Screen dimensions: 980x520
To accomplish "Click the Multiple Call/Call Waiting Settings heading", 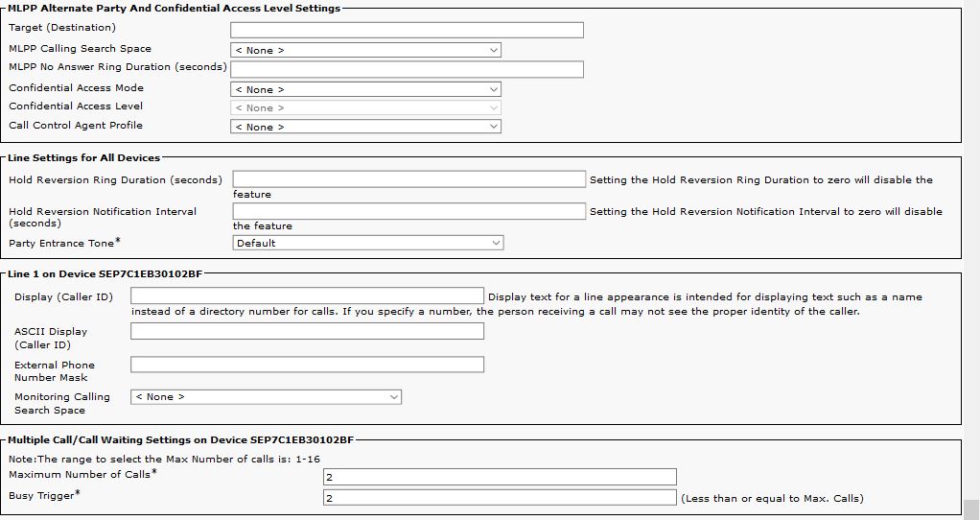I will [181, 440].
